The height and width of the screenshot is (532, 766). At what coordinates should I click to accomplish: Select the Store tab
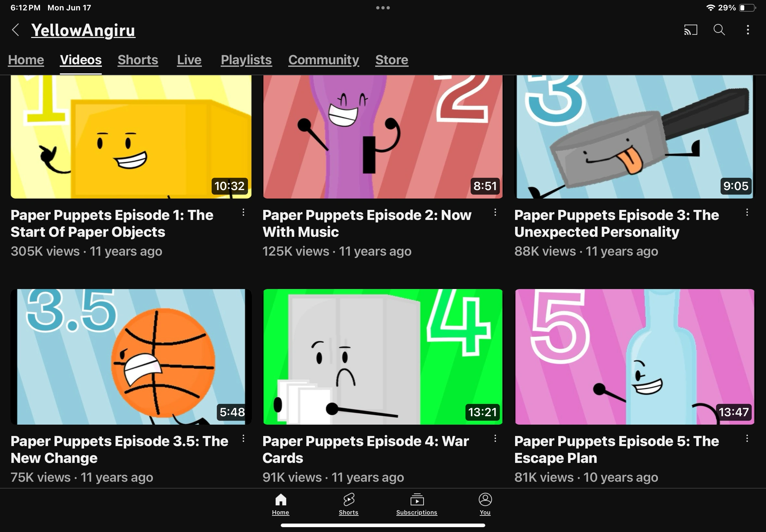pos(391,60)
